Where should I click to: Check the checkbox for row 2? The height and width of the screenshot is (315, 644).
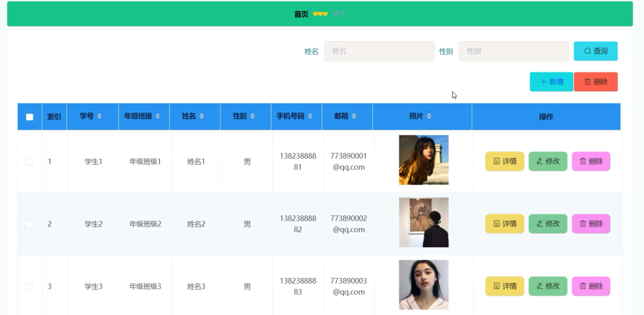coord(29,224)
